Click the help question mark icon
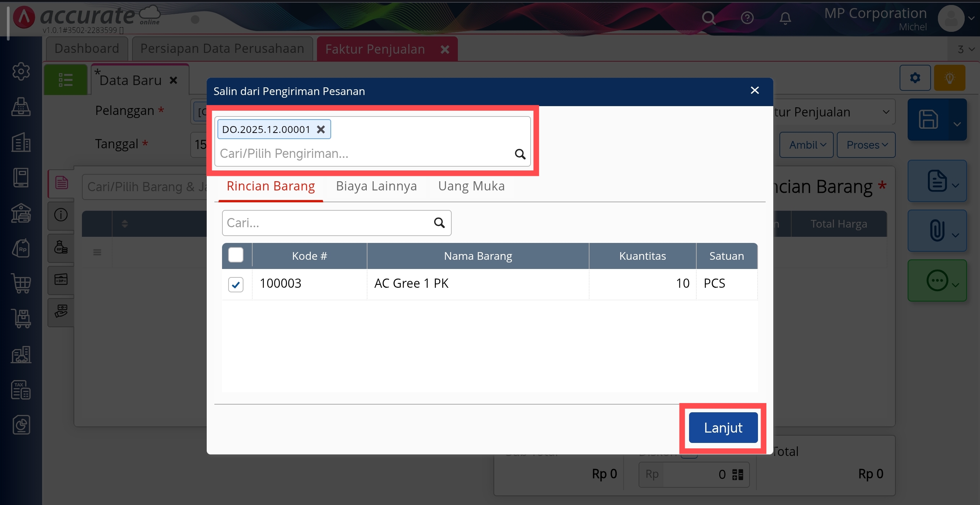Image resolution: width=980 pixels, height=505 pixels. [x=747, y=18]
